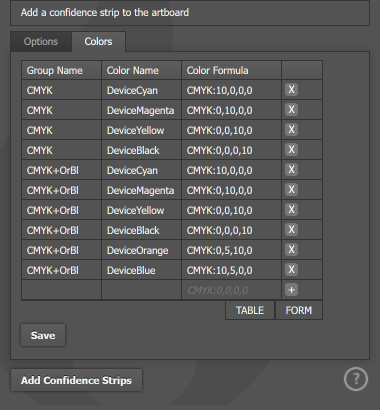Image resolution: width=380 pixels, height=410 pixels.
Task: Remove the CMYK DeviceMagenta row with X
Action: (x=291, y=110)
